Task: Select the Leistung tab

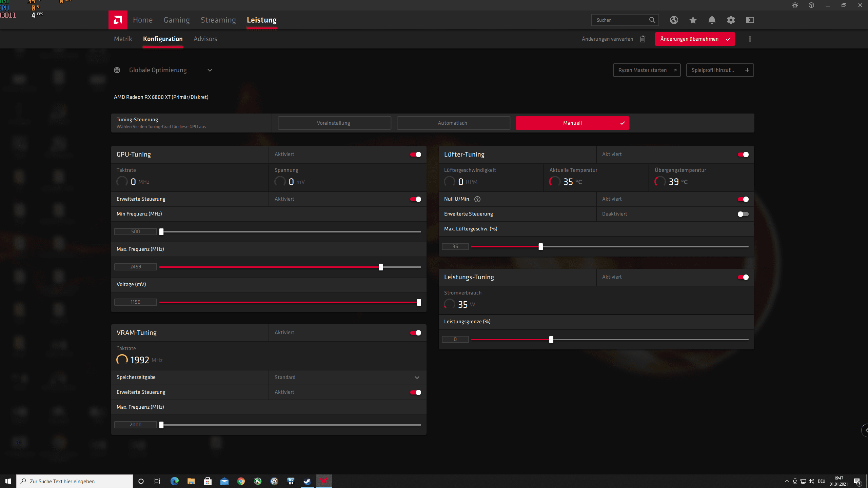Action: tap(261, 20)
